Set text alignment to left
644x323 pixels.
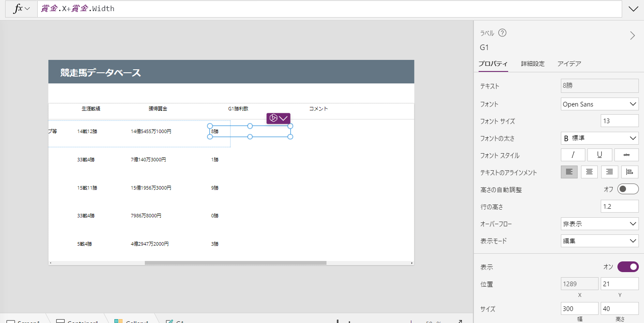(569, 172)
